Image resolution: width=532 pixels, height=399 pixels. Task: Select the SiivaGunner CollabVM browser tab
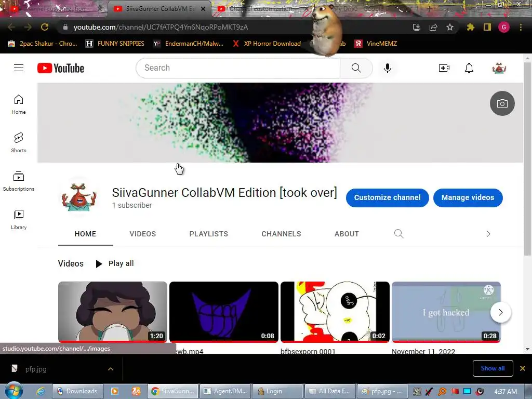point(159,9)
